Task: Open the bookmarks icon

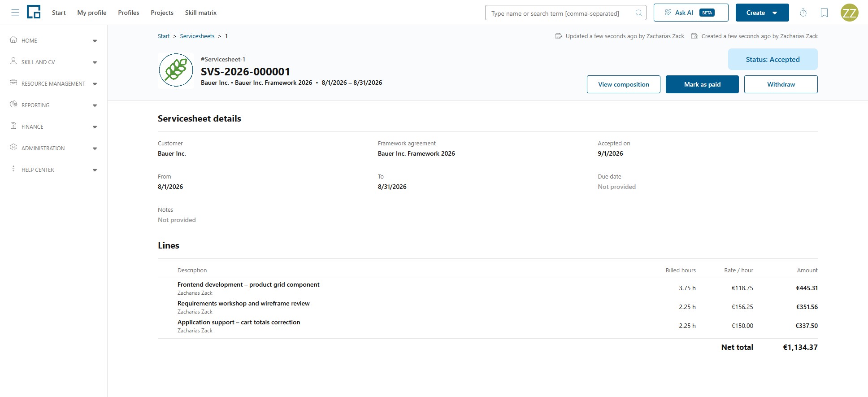Action: point(824,13)
